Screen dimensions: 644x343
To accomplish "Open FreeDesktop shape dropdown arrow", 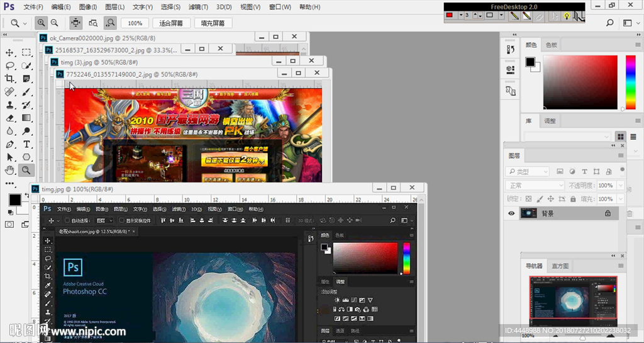I will click(x=501, y=15).
